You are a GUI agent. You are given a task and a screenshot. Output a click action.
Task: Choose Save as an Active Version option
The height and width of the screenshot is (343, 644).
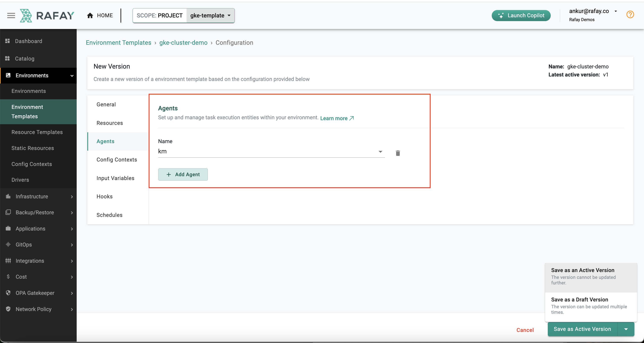591,277
